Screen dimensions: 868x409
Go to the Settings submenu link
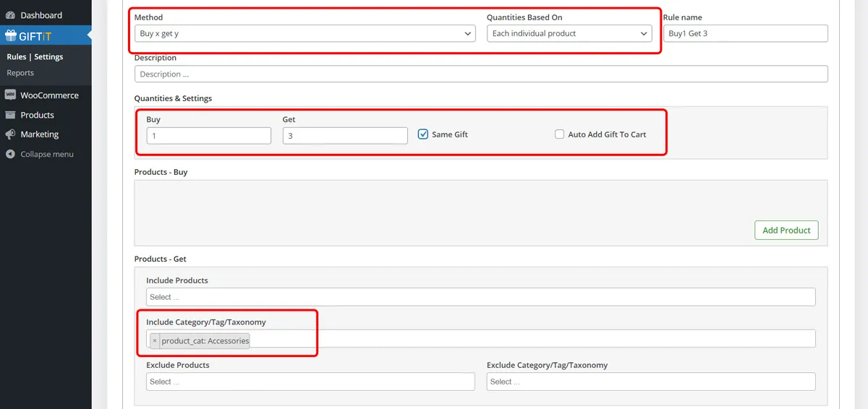(x=48, y=56)
